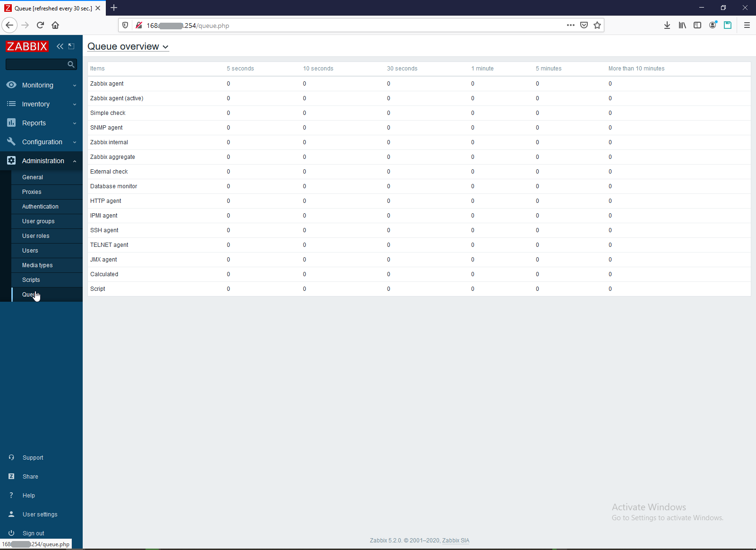The height and width of the screenshot is (550, 756).
Task: Click the Administration gear icon
Action: 11,160
